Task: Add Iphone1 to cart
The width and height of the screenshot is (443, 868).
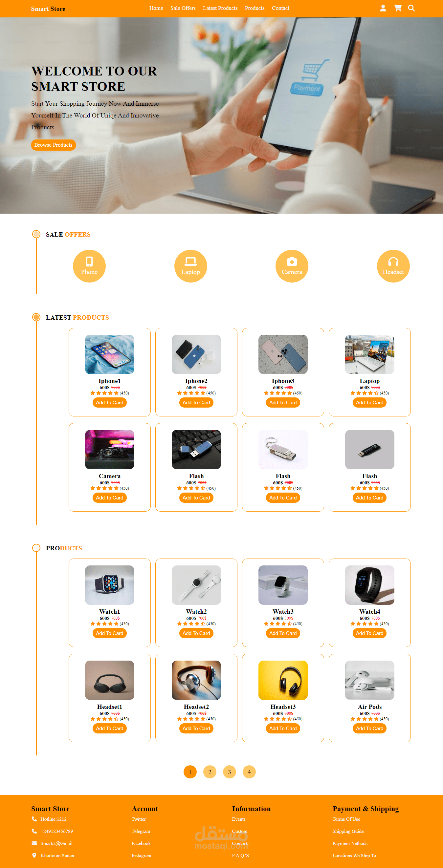Action: click(110, 402)
